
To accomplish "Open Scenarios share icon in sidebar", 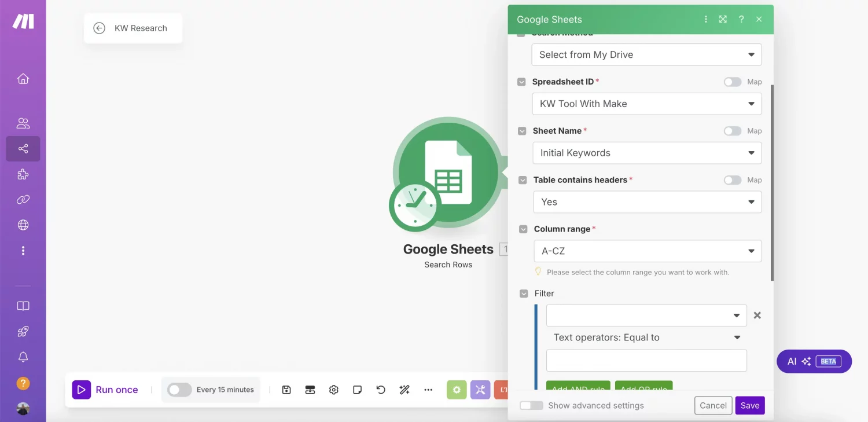I will click(23, 149).
